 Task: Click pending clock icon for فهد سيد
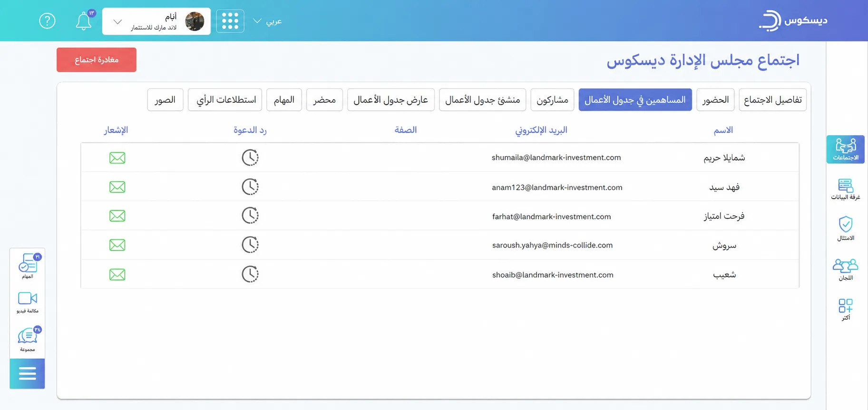[x=250, y=186]
